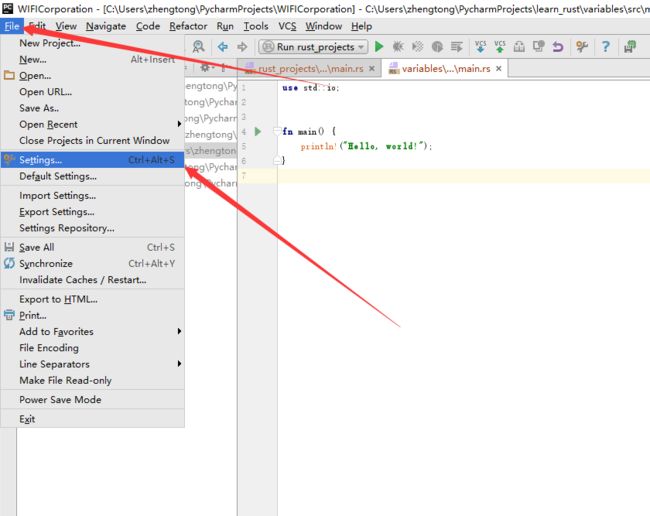Commit changes with VCS up arrow icon
This screenshot has height=516, width=650.
point(500,46)
